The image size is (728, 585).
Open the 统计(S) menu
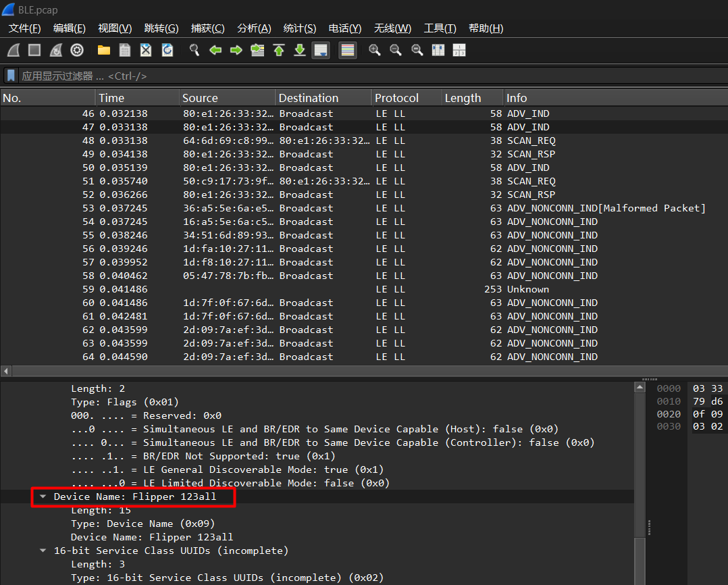(299, 28)
